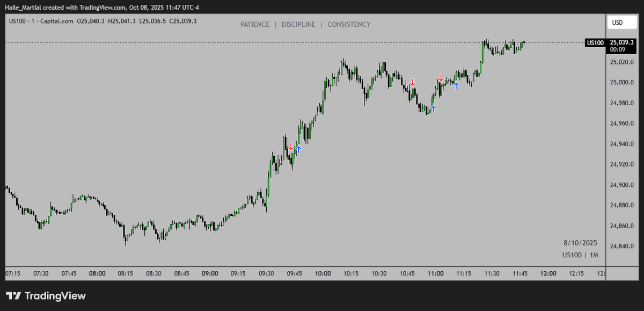
Task: Click the 8/10/2025 date watermark
Action: (580, 243)
